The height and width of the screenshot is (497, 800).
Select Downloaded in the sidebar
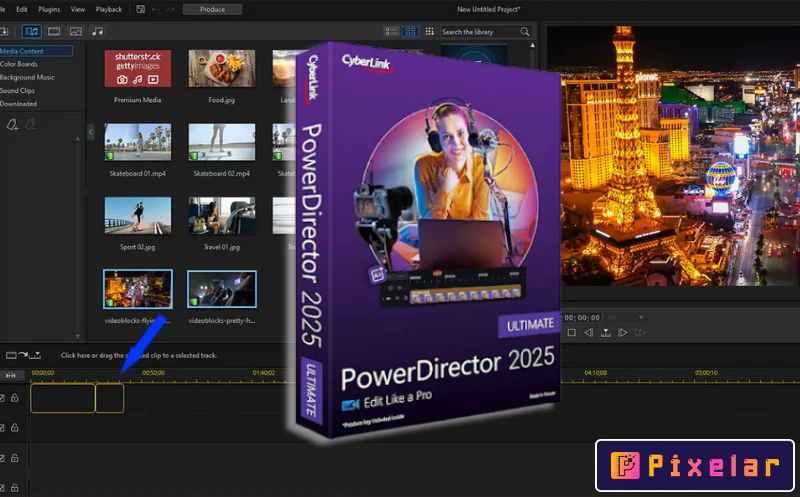(x=18, y=104)
